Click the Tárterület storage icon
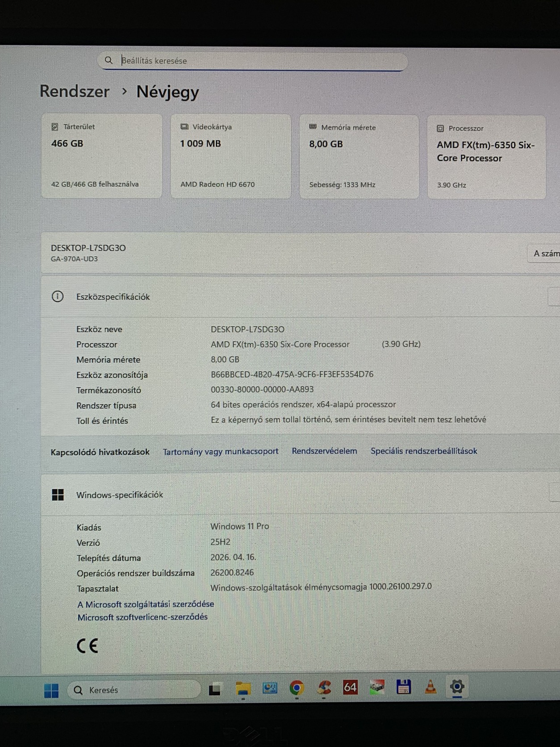560x747 pixels. click(x=55, y=127)
